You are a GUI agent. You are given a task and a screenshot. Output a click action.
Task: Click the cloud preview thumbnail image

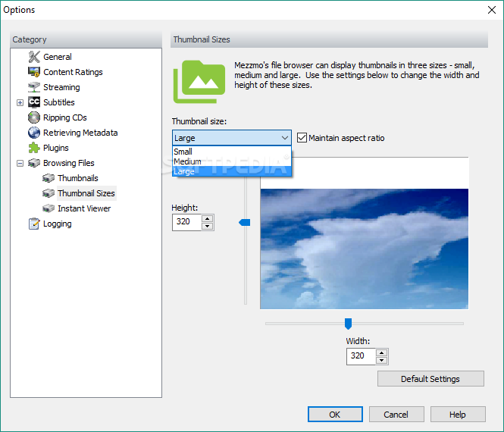tap(365, 249)
